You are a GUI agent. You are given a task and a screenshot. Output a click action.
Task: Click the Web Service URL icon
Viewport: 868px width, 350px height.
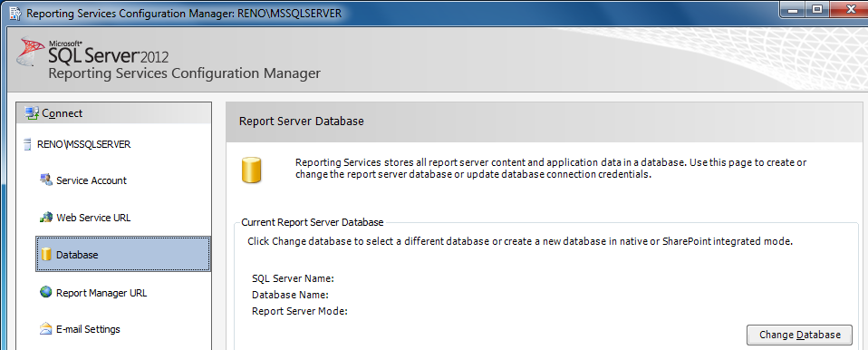click(x=46, y=217)
